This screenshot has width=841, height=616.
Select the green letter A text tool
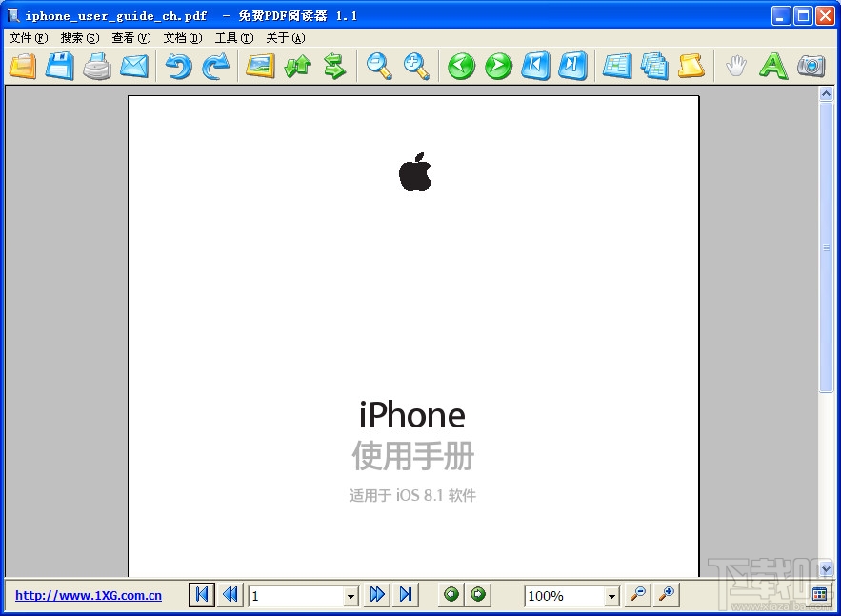(773, 67)
